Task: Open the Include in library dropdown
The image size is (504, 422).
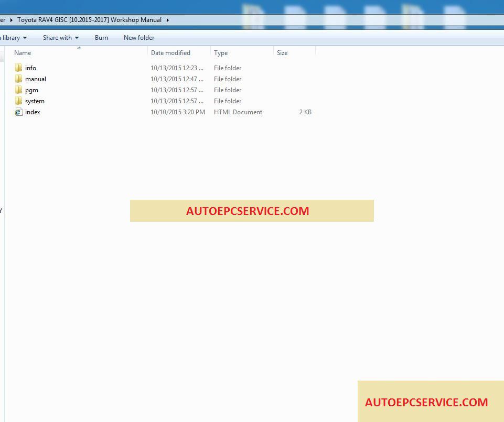Action: tap(14, 38)
